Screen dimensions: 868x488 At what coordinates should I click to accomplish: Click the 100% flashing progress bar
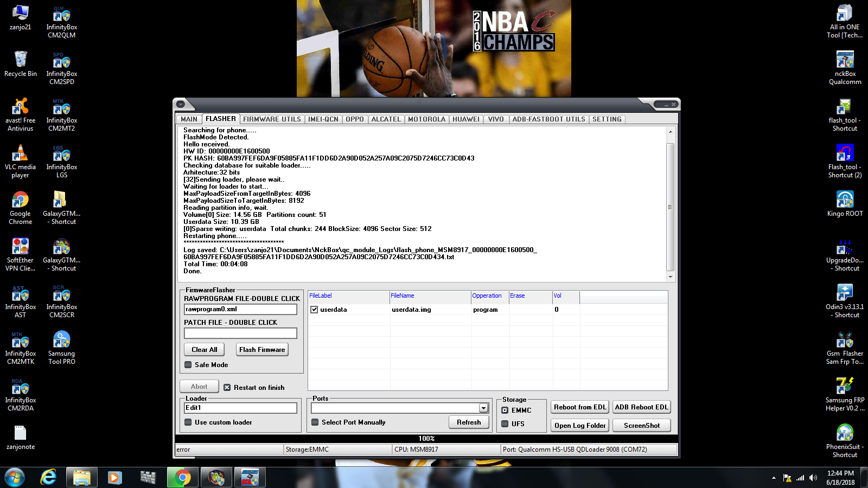tap(426, 439)
